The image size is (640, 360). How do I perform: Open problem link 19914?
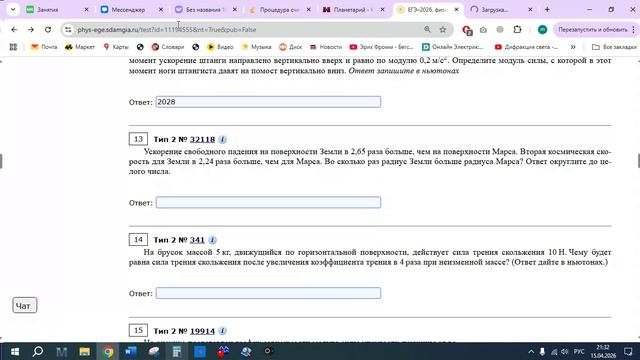[x=202, y=331]
